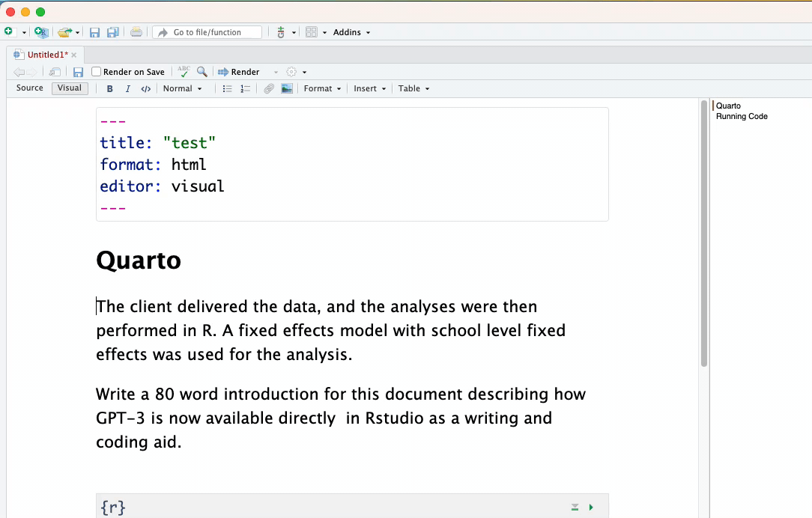Open the Format menu
812x518 pixels.
pyautogui.click(x=322, y=88)
